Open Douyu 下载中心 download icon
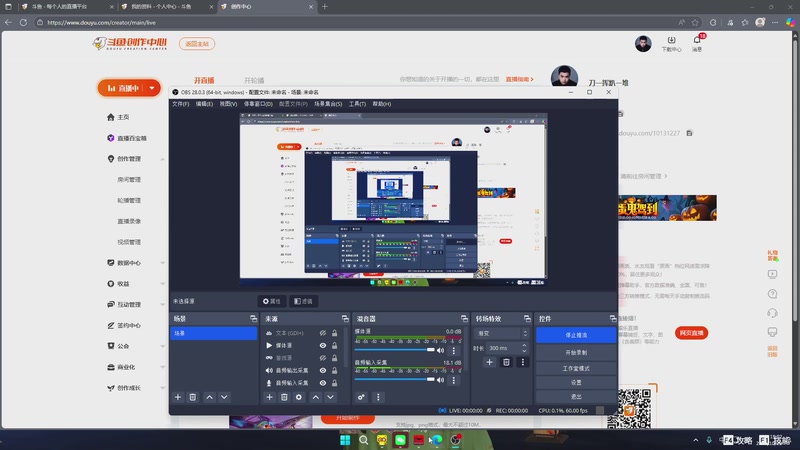 pyautogui.click(x=671, y=41)
